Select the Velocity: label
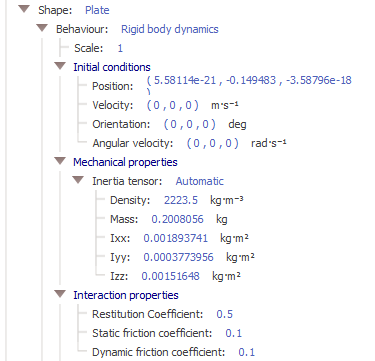This screenshot has width=375, height=361. (113, 106)
